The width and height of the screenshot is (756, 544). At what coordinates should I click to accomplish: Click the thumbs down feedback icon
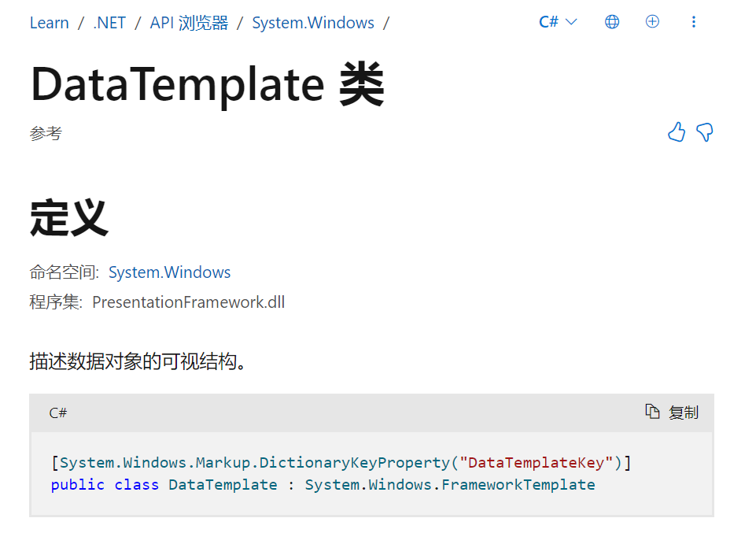pos(704,131)
